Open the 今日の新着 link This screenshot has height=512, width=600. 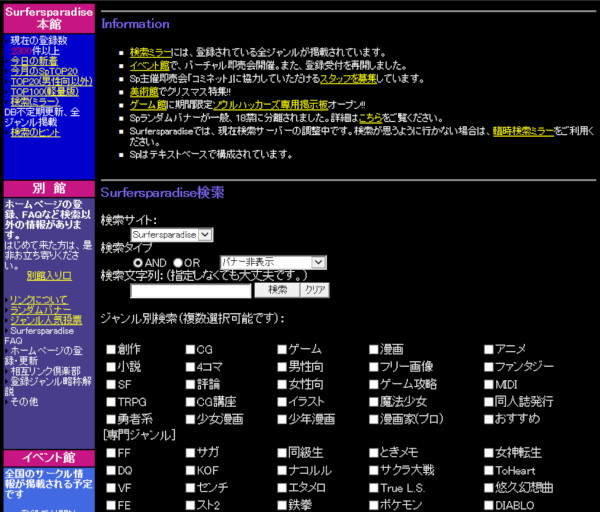point(34,61)
